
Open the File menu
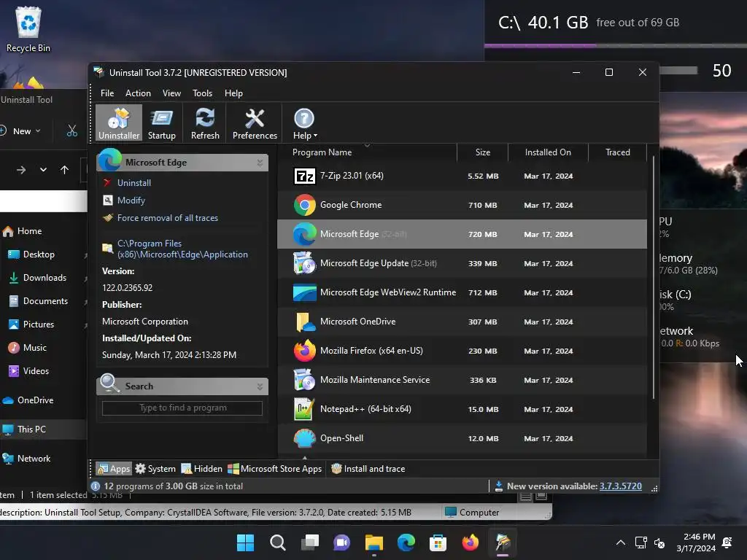[107, 93]
